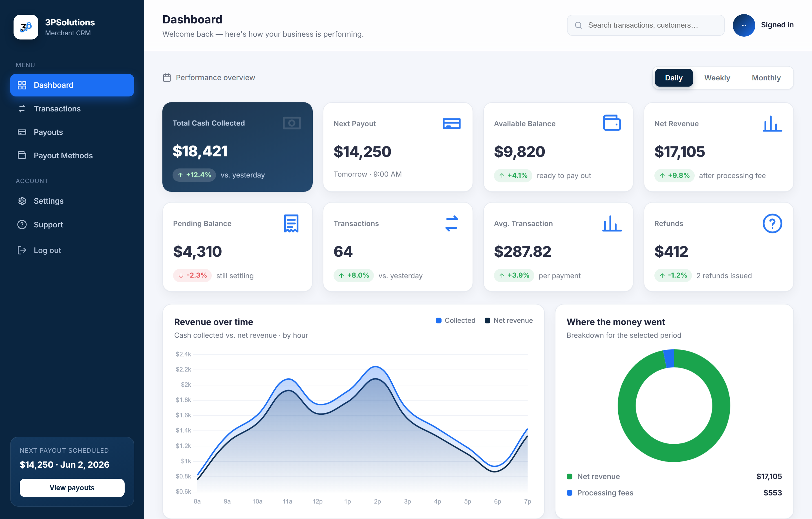
Task: Click the View payouts button
Action: coord(72,488)
